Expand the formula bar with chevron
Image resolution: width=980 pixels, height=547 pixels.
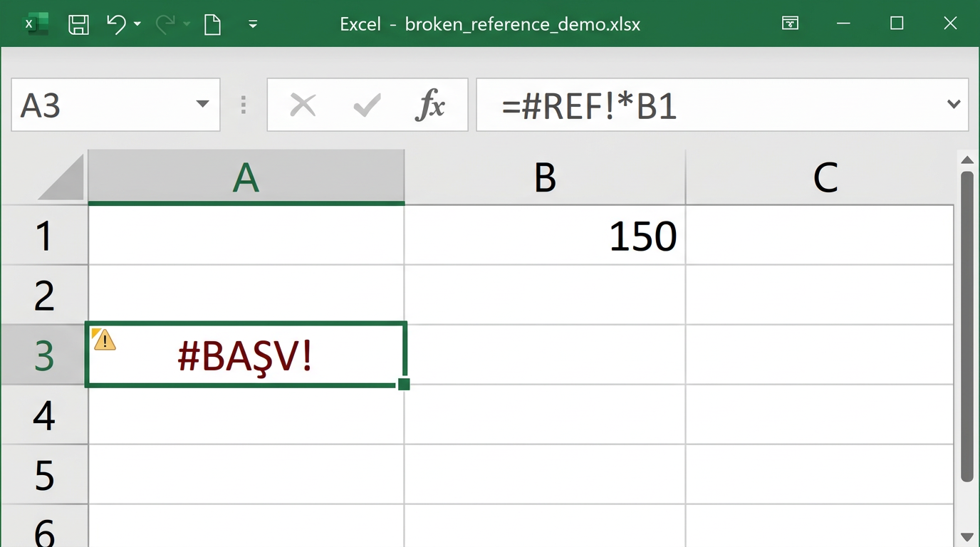click(x=954, y=105)
